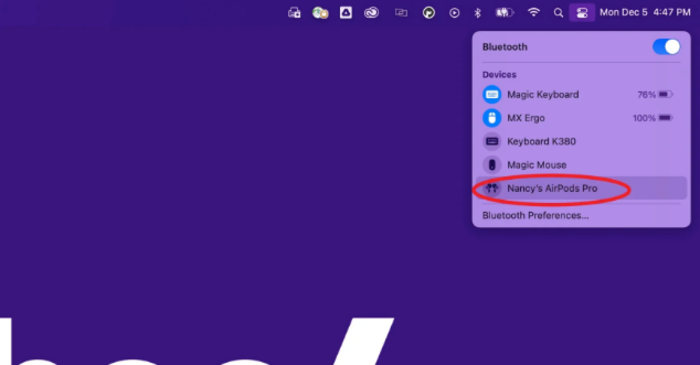This screenshot has height=365, width=700.
Task: Open the Wi-Fi menu bar icon
Action: pyautogui.click(x=533, y=12)
